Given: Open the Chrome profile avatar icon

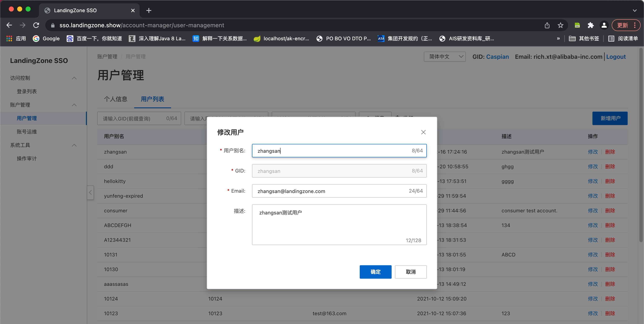Looking at the screenshot, I should tap(604, 25).
